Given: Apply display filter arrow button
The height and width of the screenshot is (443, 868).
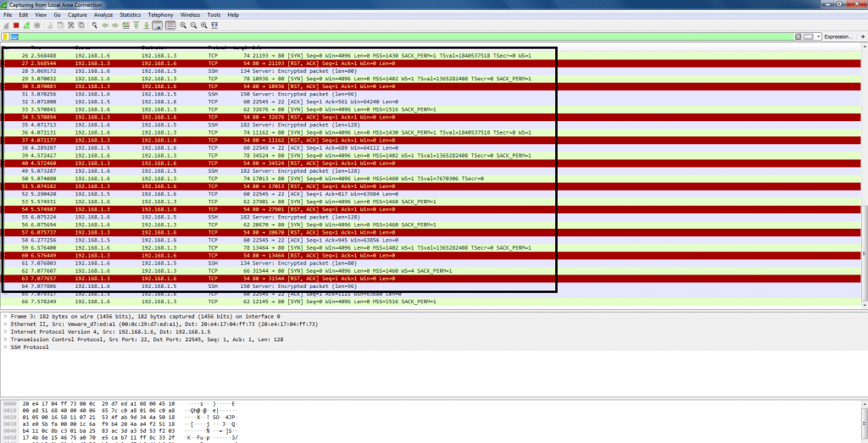Looking at the screenshot, I should [808, 36].
